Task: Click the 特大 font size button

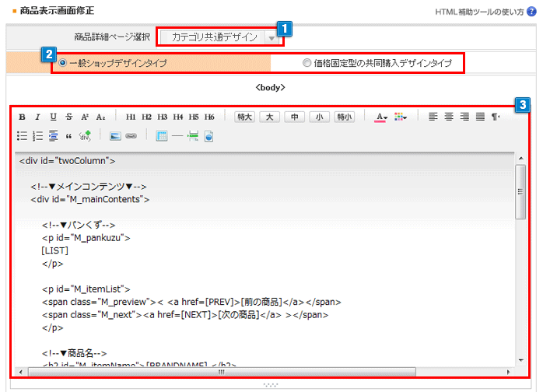Action: click(x=245, y=117)
